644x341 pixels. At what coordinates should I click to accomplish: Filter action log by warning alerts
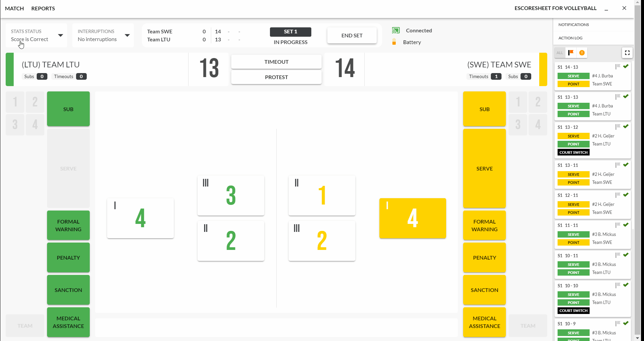click(582, 53)
